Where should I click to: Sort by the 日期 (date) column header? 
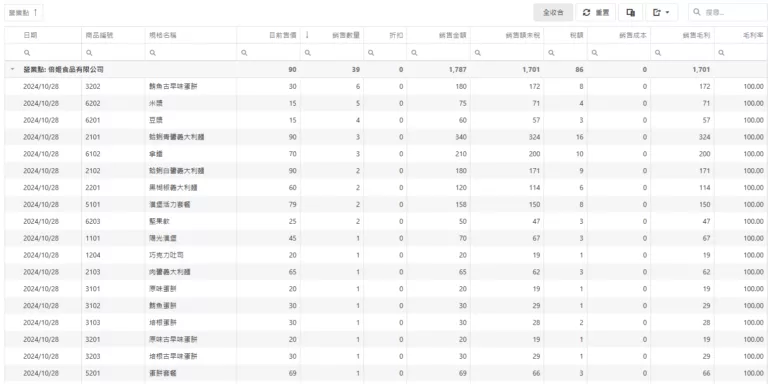(x=30, y=35)
